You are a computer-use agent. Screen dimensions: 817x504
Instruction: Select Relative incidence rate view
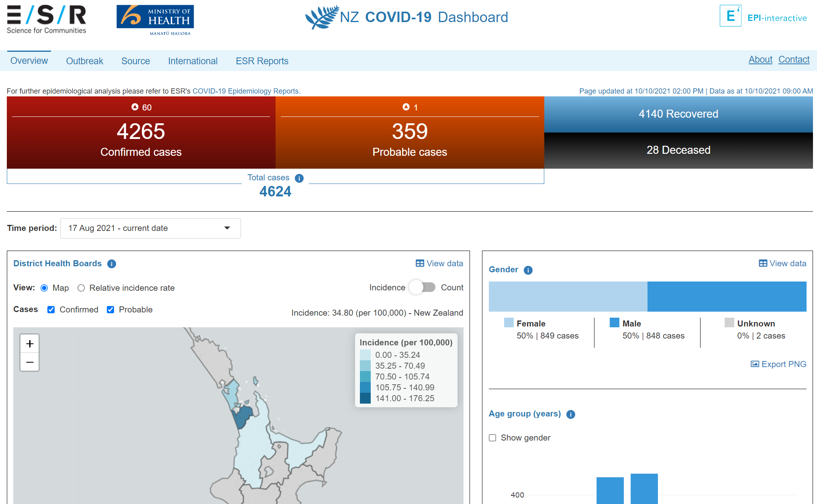click(x=81, y=288)
